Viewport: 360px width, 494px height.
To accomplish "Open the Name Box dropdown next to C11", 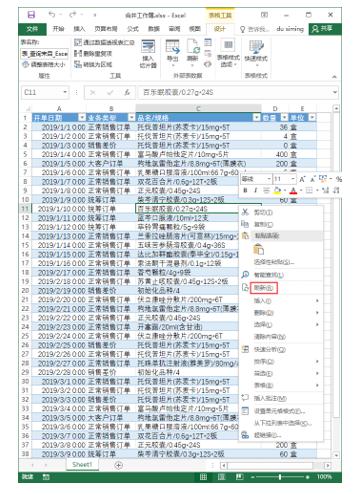I will pos(65,92).
